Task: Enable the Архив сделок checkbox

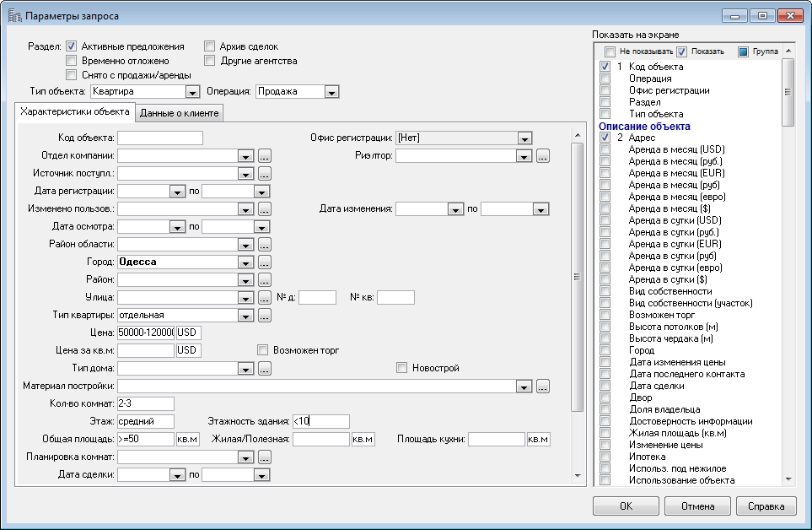Action: [209, 46]
